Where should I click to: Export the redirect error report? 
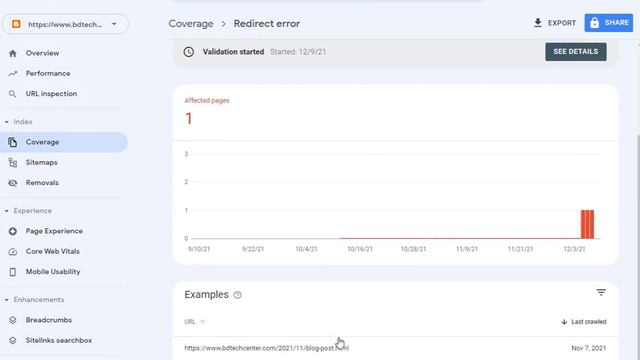(555, 23)
